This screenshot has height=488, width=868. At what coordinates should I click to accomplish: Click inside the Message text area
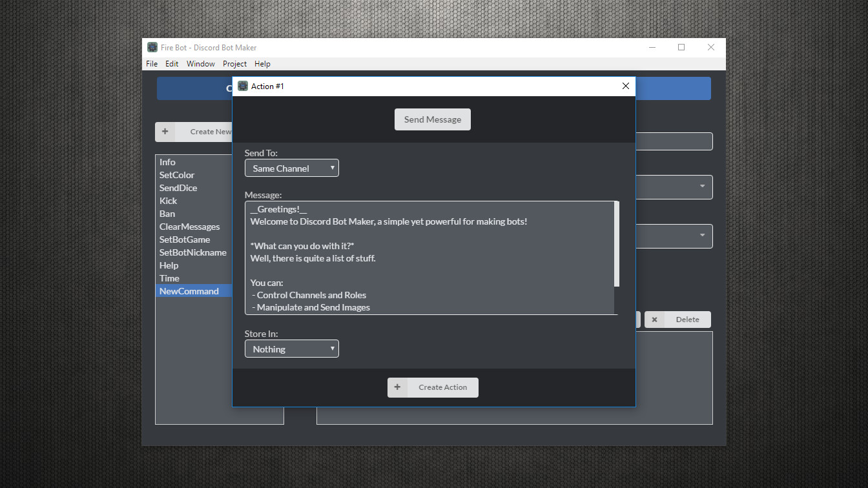pyautogui.click(x=426, y=258)
